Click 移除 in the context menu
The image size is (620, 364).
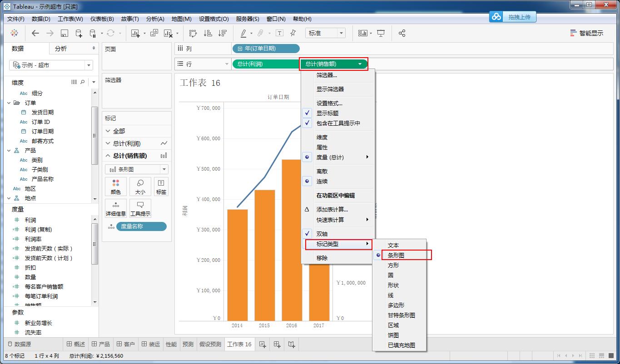[338, 258]
